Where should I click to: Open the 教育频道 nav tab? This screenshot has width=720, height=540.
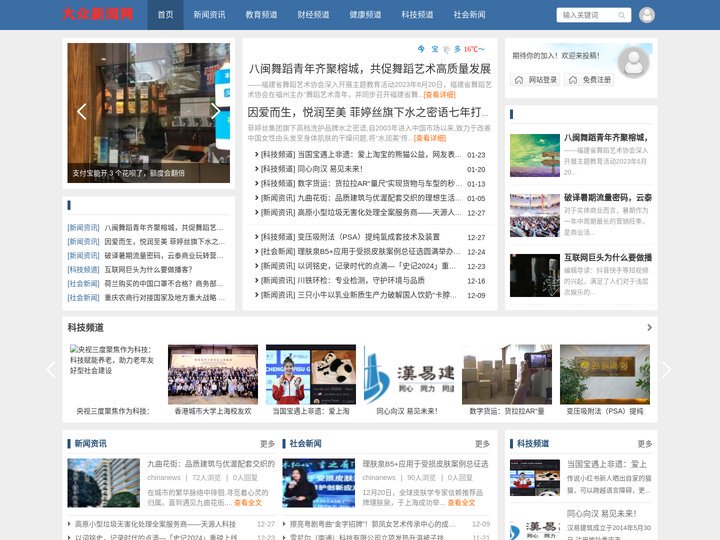261,15
